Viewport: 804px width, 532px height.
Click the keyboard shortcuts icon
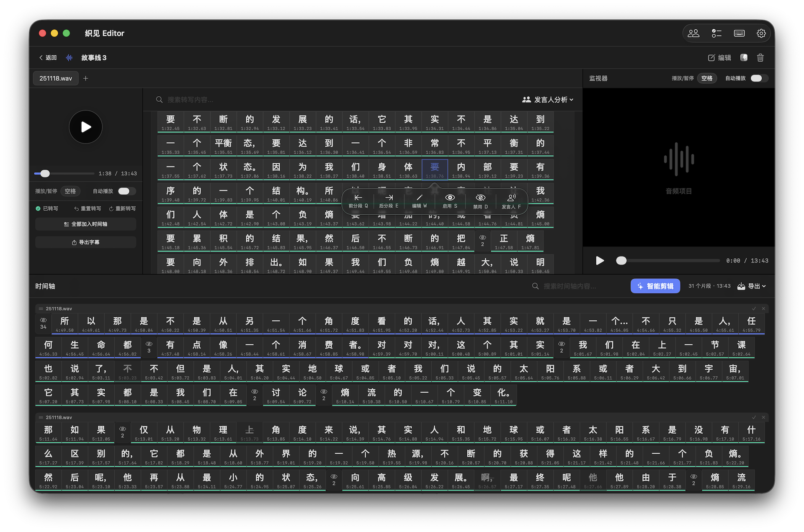click(739, 33)
